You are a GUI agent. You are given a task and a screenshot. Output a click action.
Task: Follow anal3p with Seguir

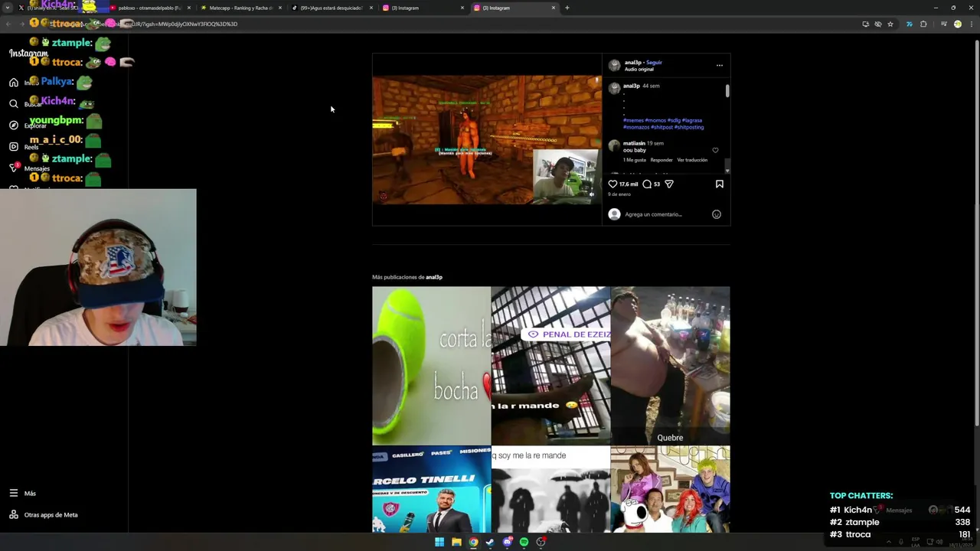(654, 63)
